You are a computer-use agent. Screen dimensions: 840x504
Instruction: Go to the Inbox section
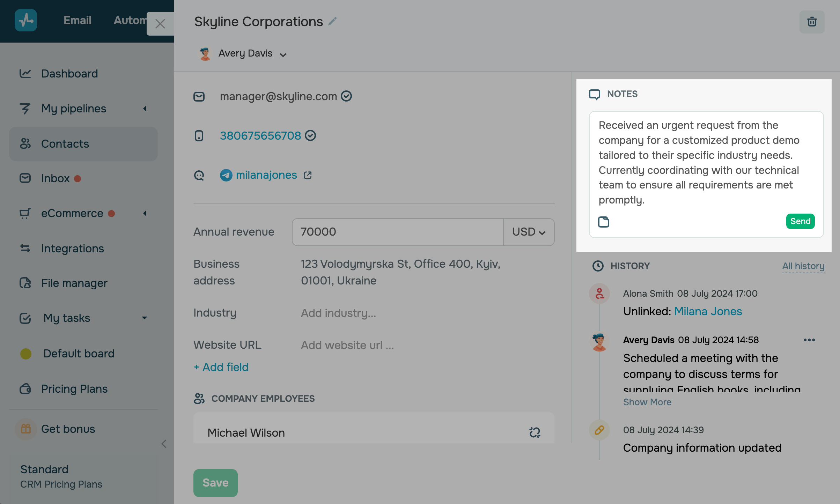click(x=55, y=178)
